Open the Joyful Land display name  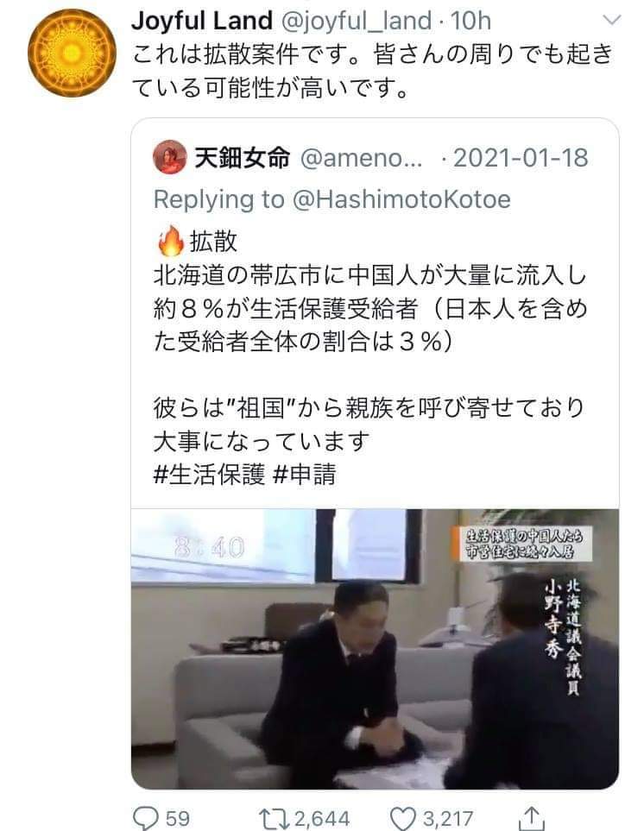coord(202,22)
